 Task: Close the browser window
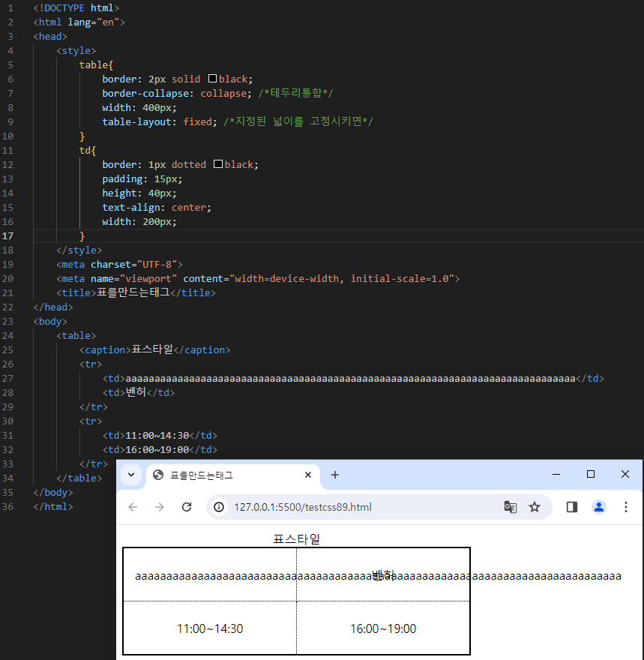pos(625,474)
